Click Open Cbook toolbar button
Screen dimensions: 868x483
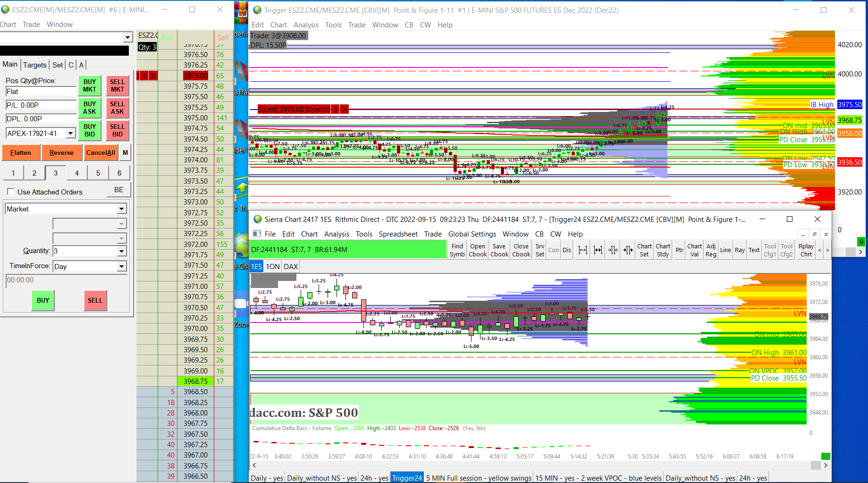[x=478, y=250]
